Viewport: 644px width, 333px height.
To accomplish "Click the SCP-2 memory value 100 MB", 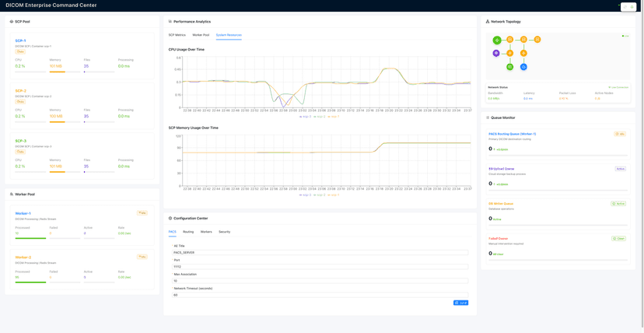I will tap(56, 116).
